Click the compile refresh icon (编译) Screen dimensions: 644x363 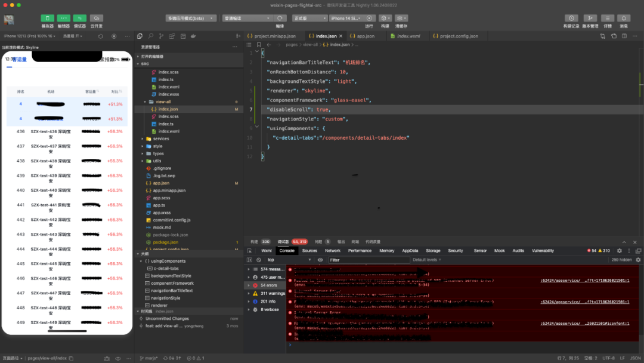(280, 19)
